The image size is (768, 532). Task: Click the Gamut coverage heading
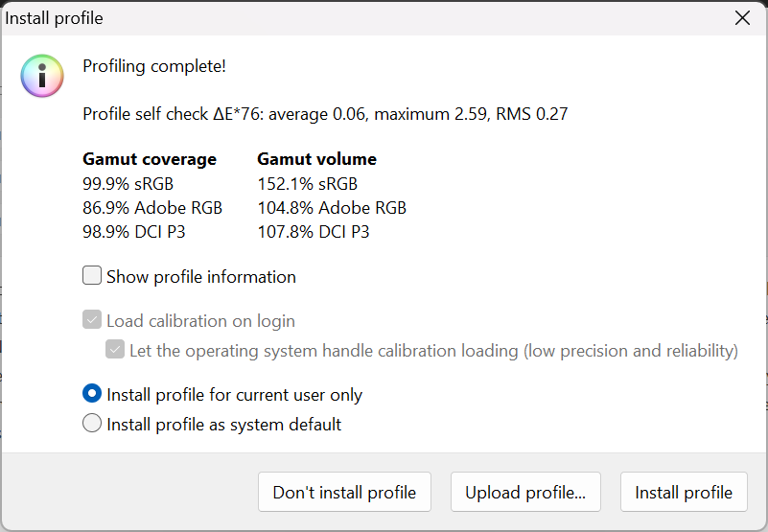coord(150,159)
